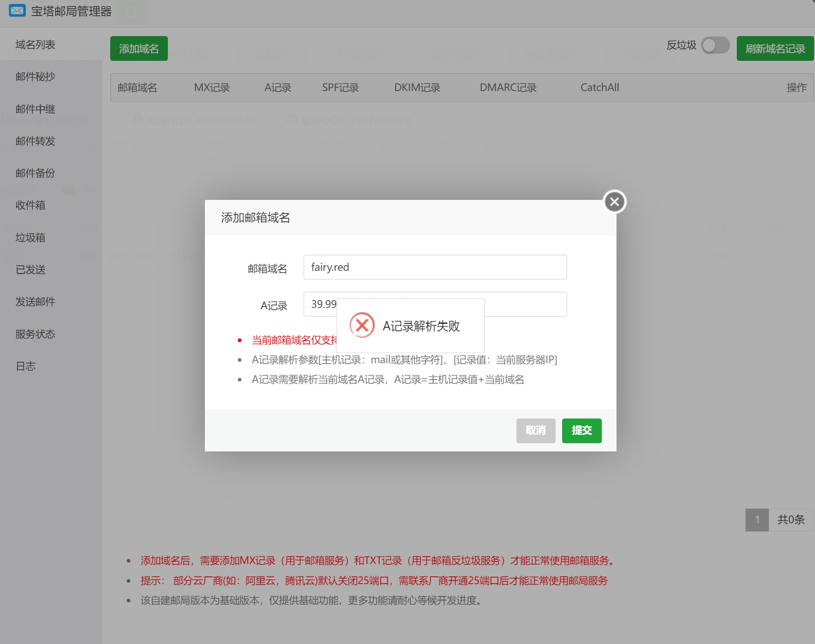
Task: Cancel the dialog with 取消 button
Action: tap(536, 430)
